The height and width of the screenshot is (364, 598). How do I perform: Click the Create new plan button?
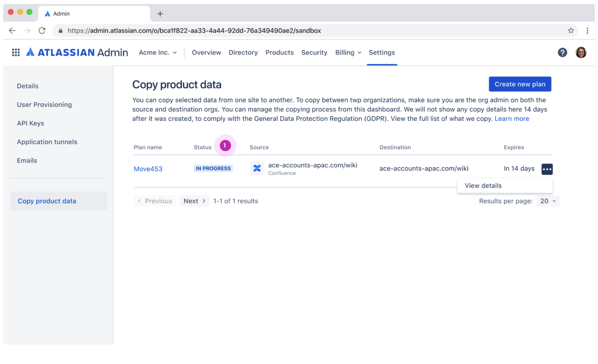520,84
